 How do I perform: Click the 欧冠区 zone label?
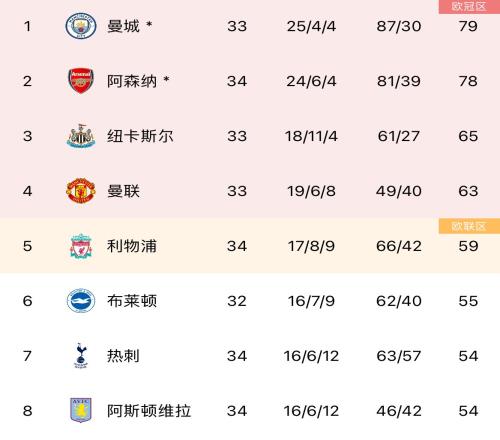469,6
